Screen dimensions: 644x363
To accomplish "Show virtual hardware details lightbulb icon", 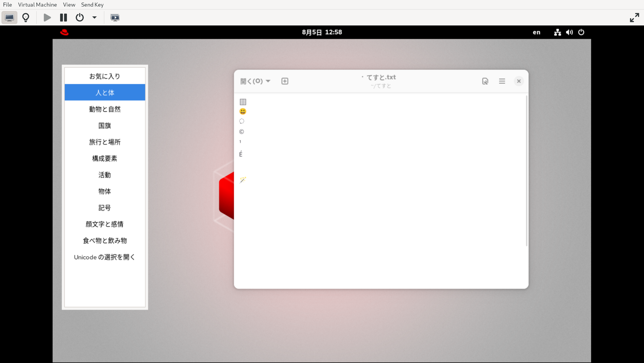I will coord(26,18).
